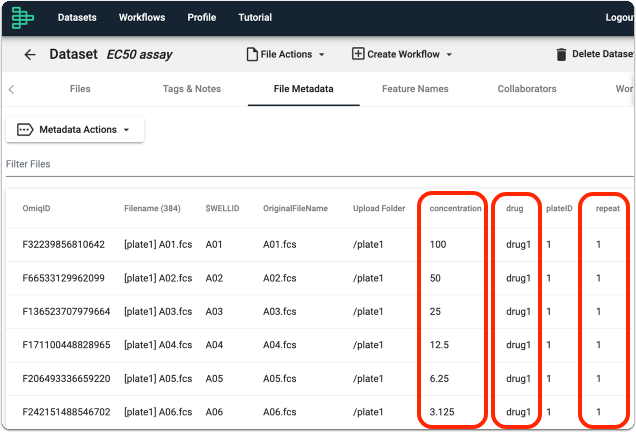Switch to the Tags & Notes tab
Viewport: 636px width, 432px height.
(192, 89)
